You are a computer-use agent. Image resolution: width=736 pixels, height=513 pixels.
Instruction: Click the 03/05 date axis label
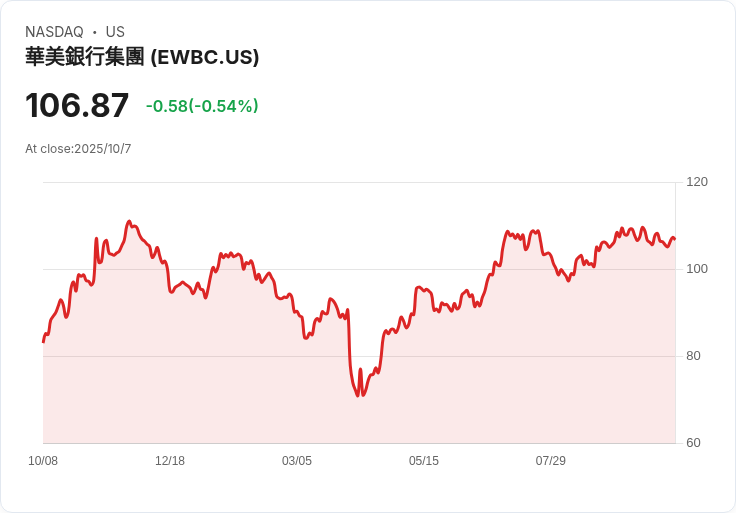pos(297,461)
